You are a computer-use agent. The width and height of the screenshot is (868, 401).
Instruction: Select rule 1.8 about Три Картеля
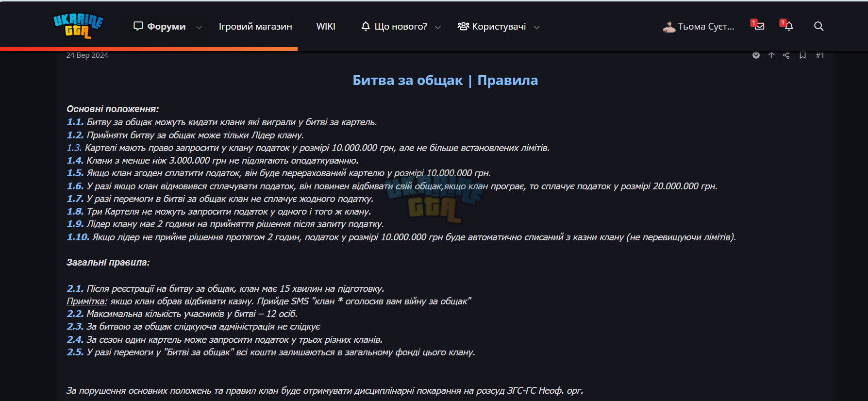point(219,212)
